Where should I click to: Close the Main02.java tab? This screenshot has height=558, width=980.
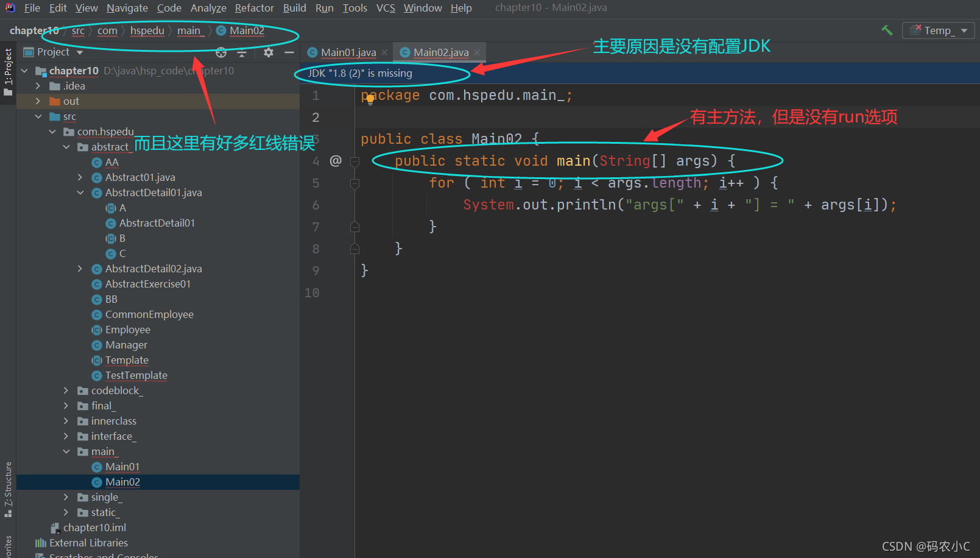coord(477,52)
